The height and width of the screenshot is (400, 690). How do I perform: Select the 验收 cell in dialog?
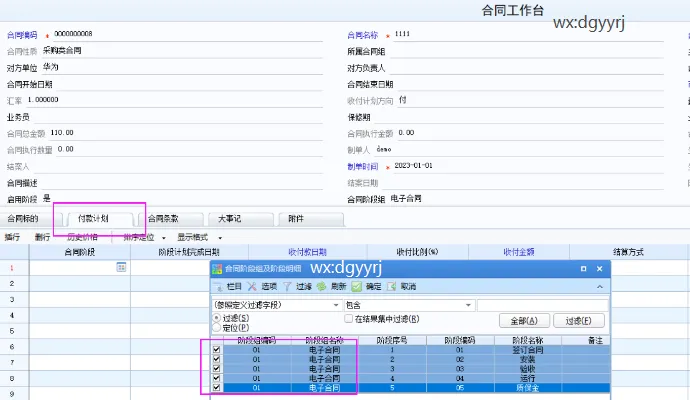pyautogui.click(x=528, y=369)
